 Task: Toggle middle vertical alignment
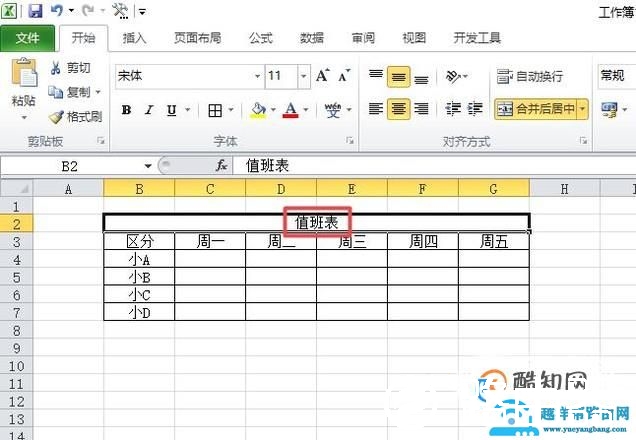click(398, 77)
